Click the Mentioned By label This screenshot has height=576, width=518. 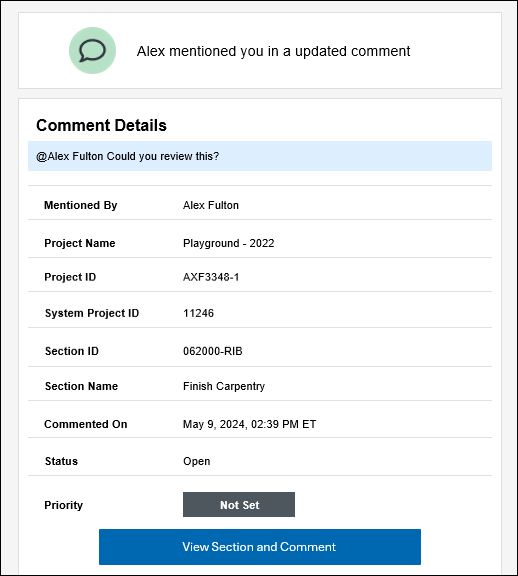pyautogui.click(x=81, y=205)
